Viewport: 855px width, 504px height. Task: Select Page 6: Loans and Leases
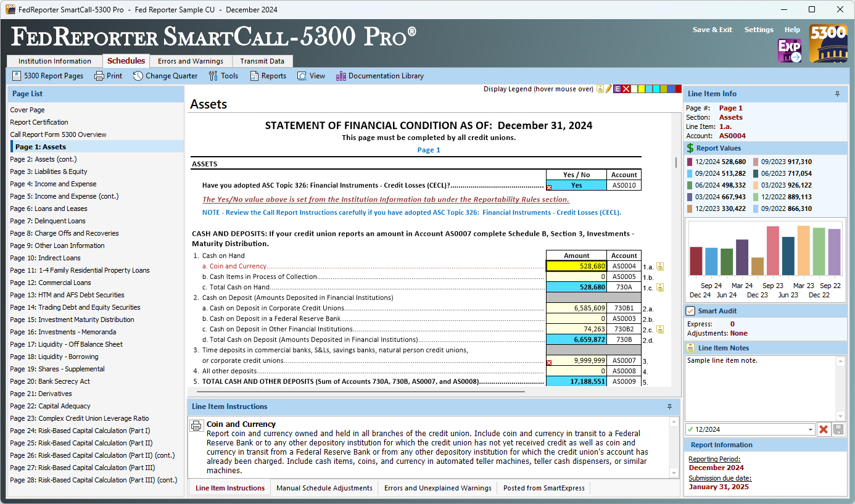49,209
